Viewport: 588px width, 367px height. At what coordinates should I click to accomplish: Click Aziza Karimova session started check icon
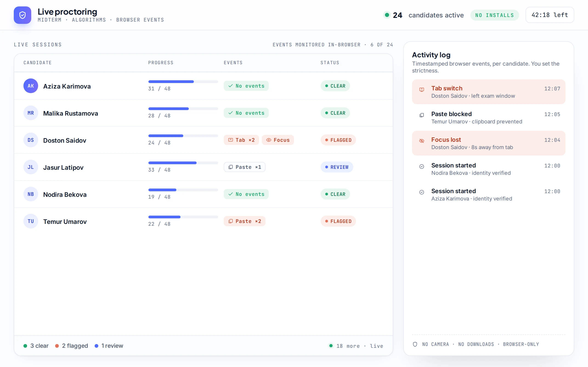click(x=421, y=192)
